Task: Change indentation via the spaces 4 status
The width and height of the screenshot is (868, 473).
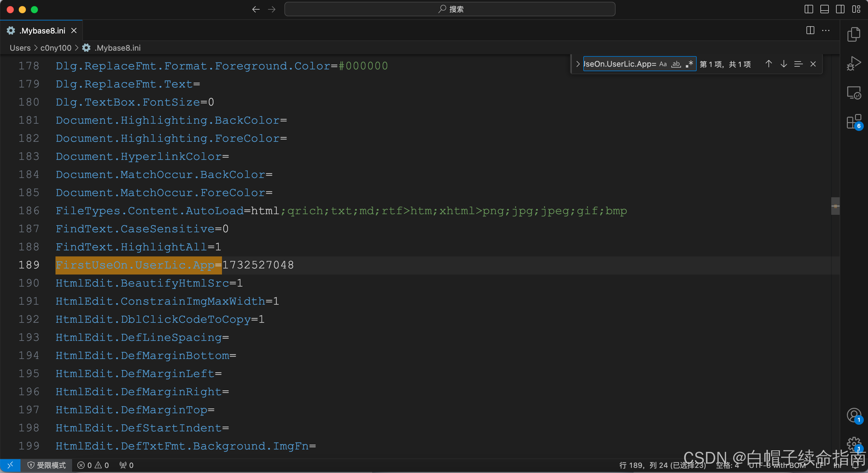Action: point(727,465)
